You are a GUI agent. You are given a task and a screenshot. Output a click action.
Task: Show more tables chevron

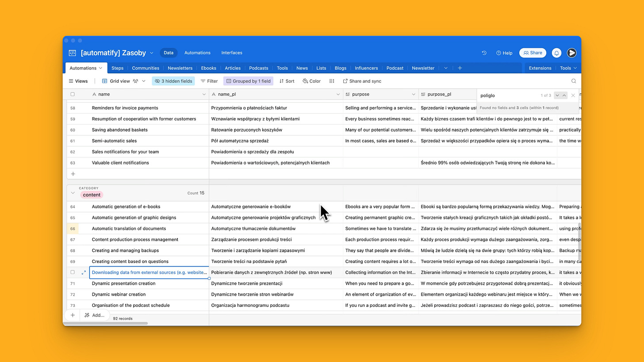coord(446,68)
